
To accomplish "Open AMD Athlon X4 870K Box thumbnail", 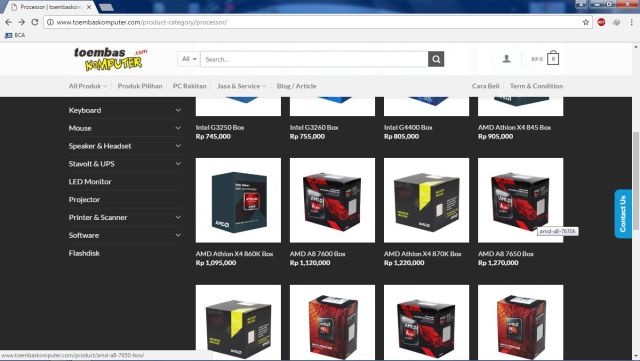I will (427, 200).
